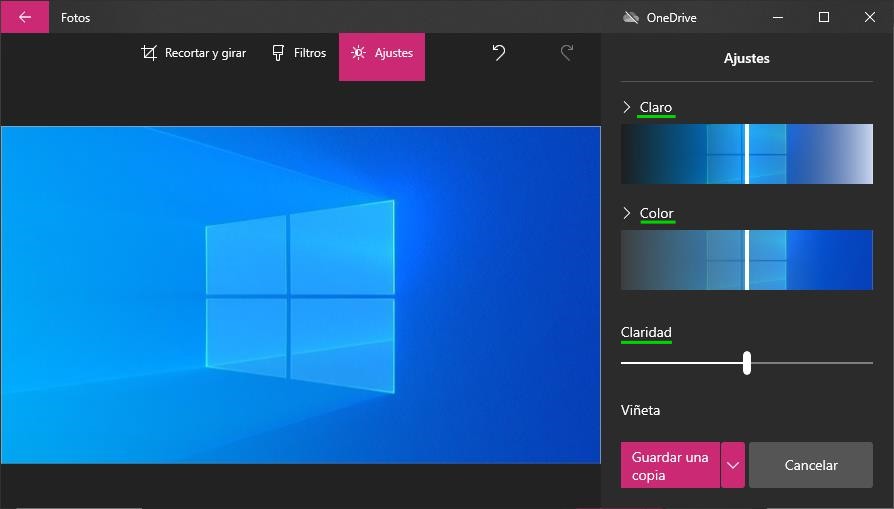
Task: Click the Ajustes panel heading
Action: [x=746, y=58]
